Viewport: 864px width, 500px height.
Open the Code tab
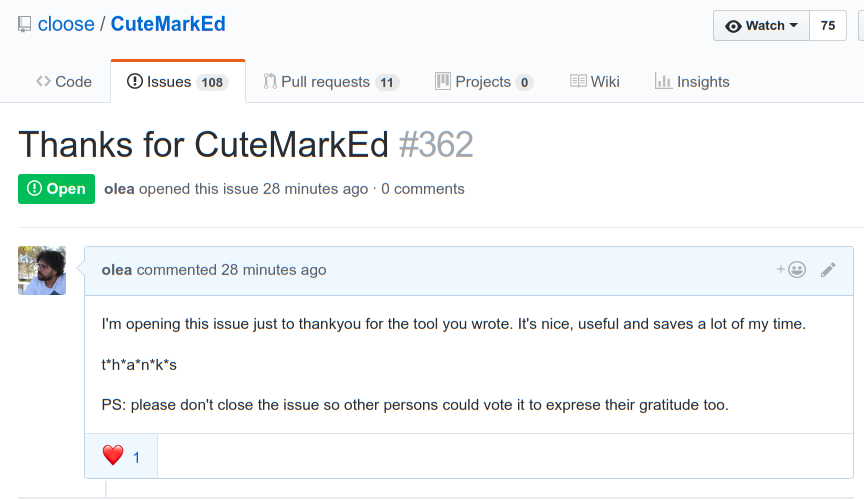coord(64,82)
